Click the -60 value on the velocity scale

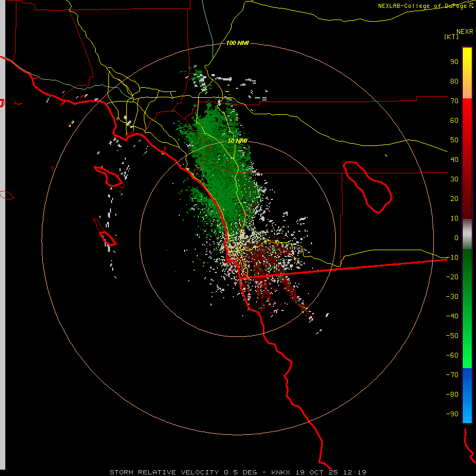coord(452,355)
